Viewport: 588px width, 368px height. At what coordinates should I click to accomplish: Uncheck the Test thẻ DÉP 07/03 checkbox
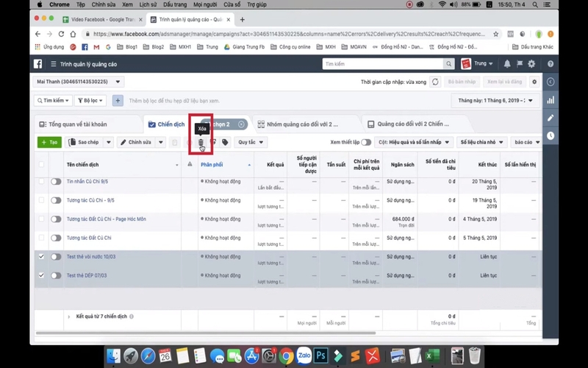pos(41,275)
